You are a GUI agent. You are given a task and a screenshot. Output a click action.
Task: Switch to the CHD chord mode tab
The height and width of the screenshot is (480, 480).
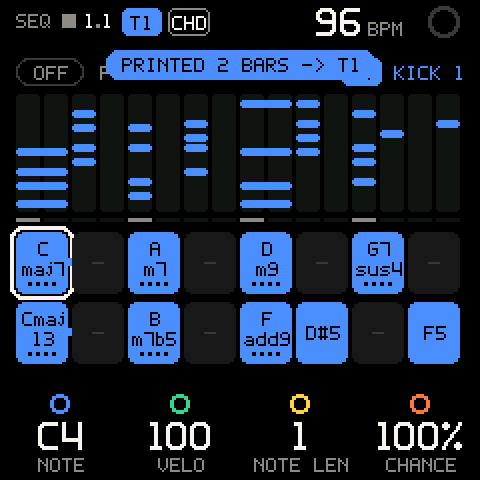[189, 22]
